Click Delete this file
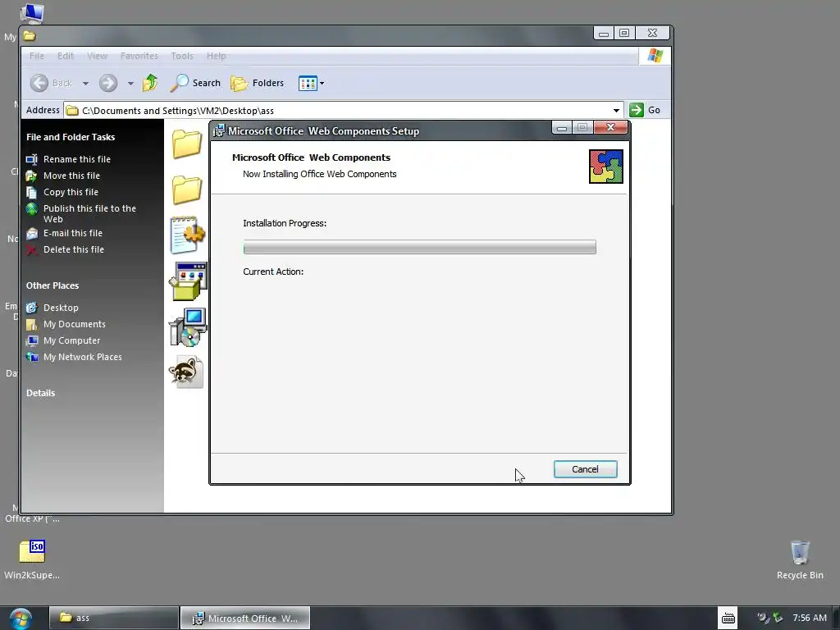The width and height of the screenshot is (840, 630). [x=73, y=249]
